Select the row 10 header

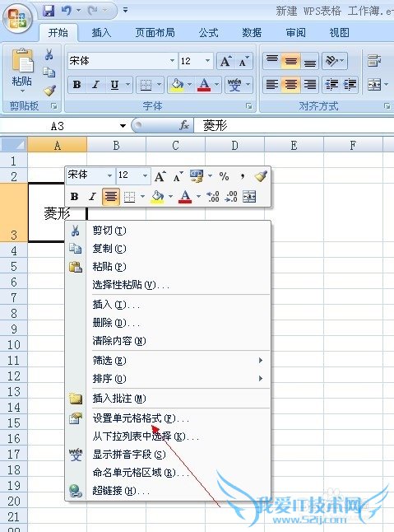click(x=13, y=345)
